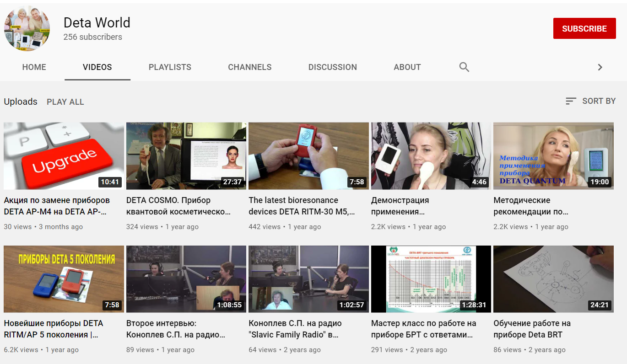Go to the Channels tab

[250, 67]
